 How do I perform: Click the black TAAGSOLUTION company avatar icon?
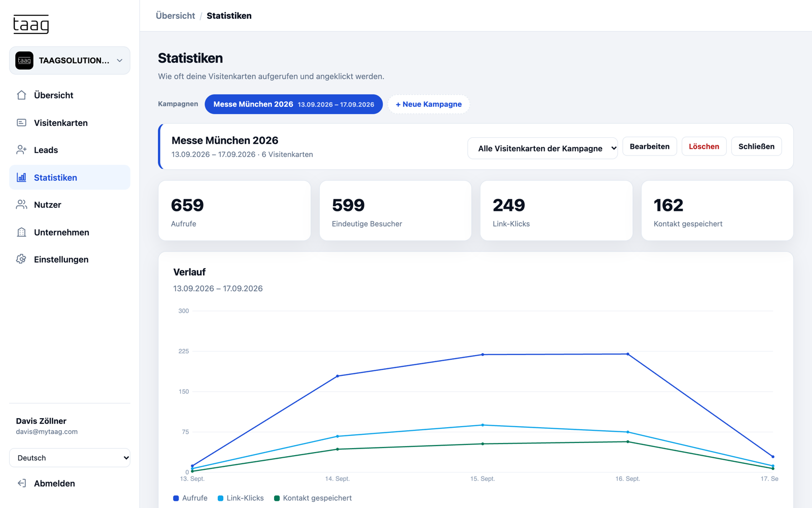click(24, 60)
